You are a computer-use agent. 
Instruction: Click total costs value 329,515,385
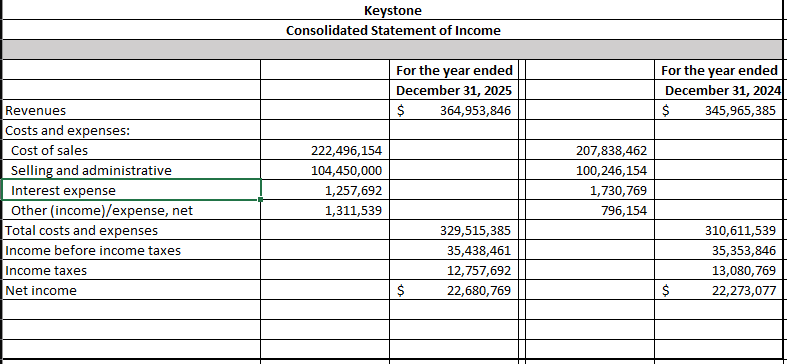point(454,230)
